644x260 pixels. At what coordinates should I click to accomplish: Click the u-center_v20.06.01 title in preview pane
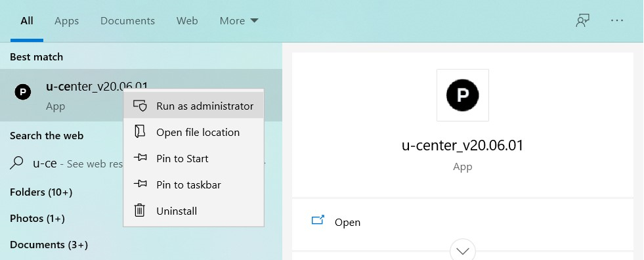coord(462,145)
